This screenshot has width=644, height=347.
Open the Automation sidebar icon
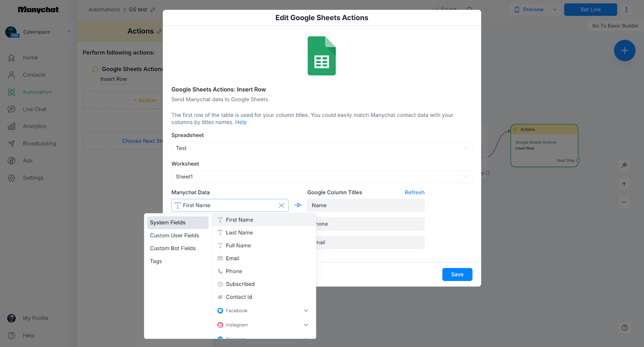point(12,92)
